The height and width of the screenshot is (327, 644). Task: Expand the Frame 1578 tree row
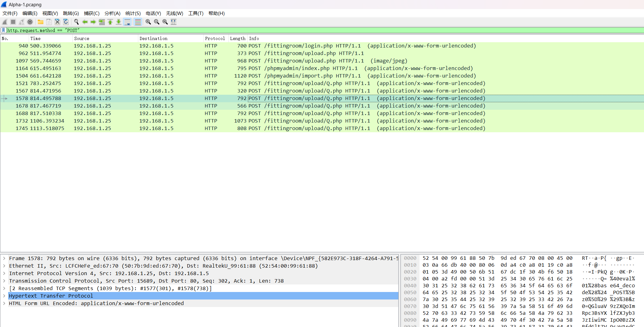[4, 258]
